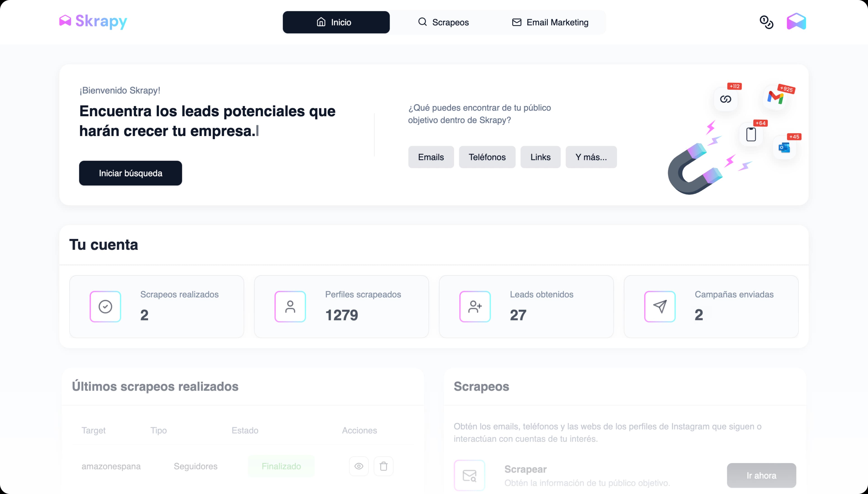This screenshot has width=868, height=494.
Task: Click the Acciones column header
Action: coord(360,430)
